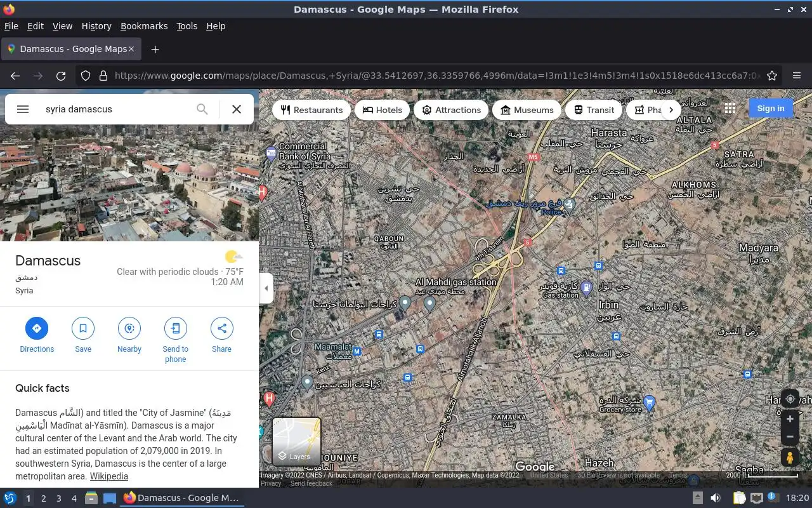812x508 pixels.
Task: Show more category chips with right chevron
Action: 671,110
